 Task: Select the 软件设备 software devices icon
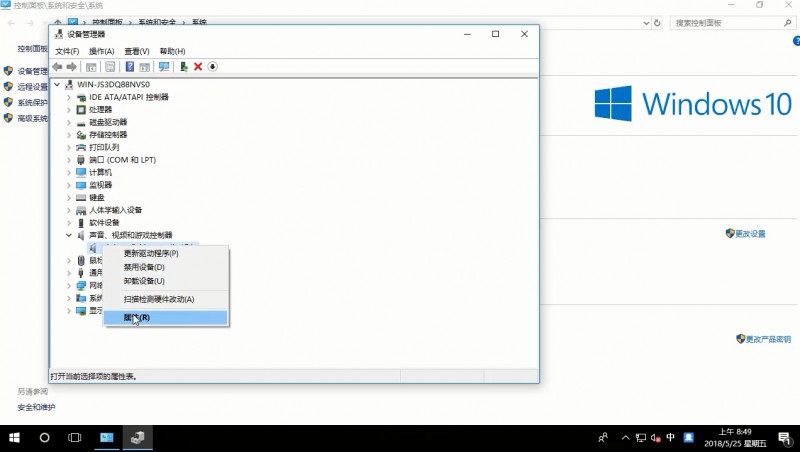point(81,222)
